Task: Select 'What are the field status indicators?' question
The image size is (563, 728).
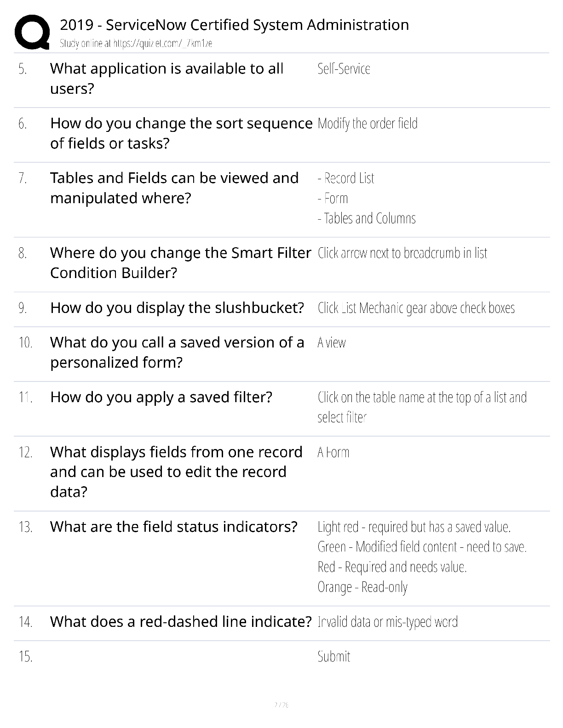Action: click(x=174, y=527)
